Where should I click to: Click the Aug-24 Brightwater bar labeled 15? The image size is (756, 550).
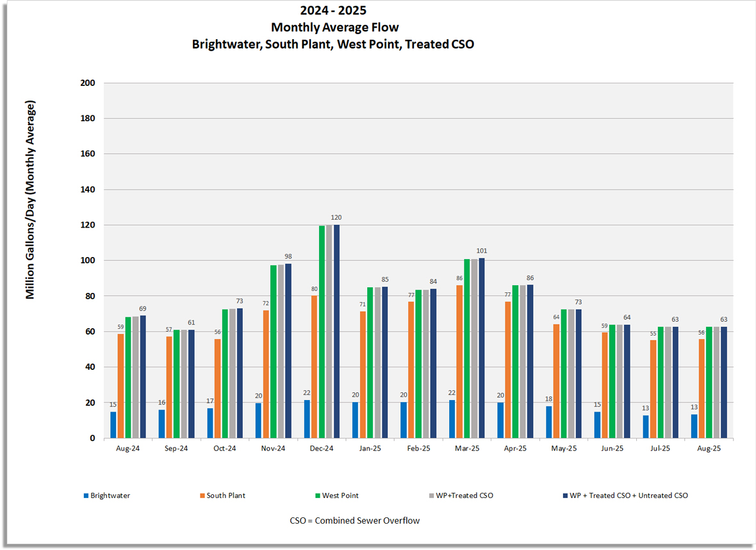[x=113, y=424]
